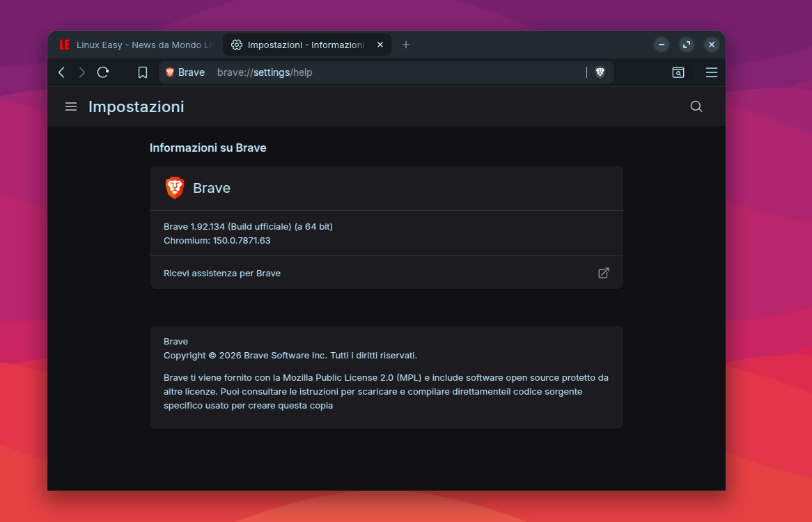812x522 pixels.
Task: Click the settings gear icon on tab
Action: click(x=237, y=45)
